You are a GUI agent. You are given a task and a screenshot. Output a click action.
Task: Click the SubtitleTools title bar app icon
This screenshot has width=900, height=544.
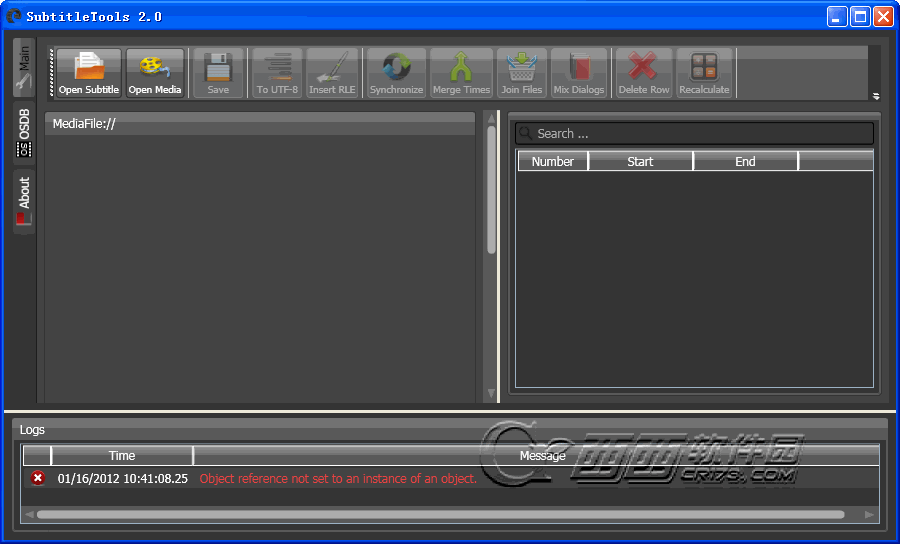click(x=14, y=16)
